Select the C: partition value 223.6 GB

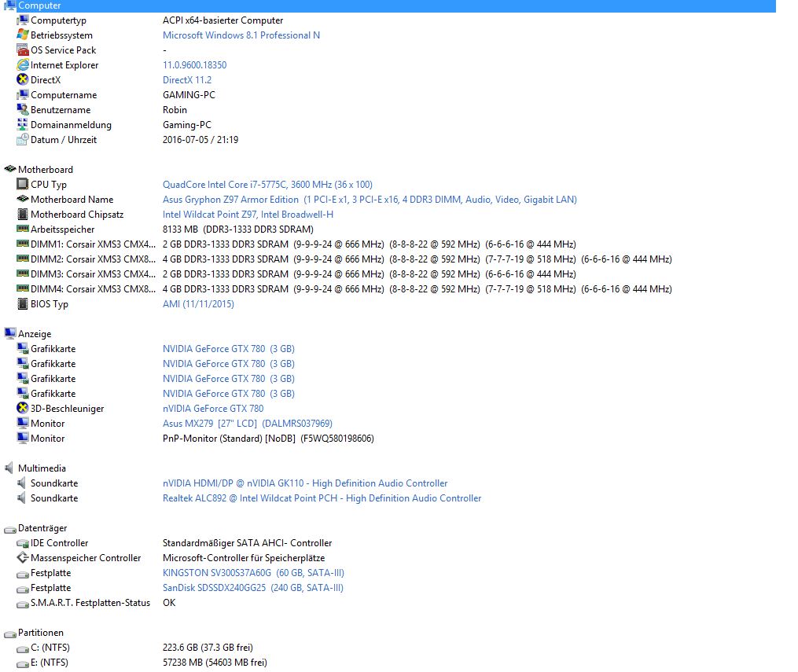208,648
